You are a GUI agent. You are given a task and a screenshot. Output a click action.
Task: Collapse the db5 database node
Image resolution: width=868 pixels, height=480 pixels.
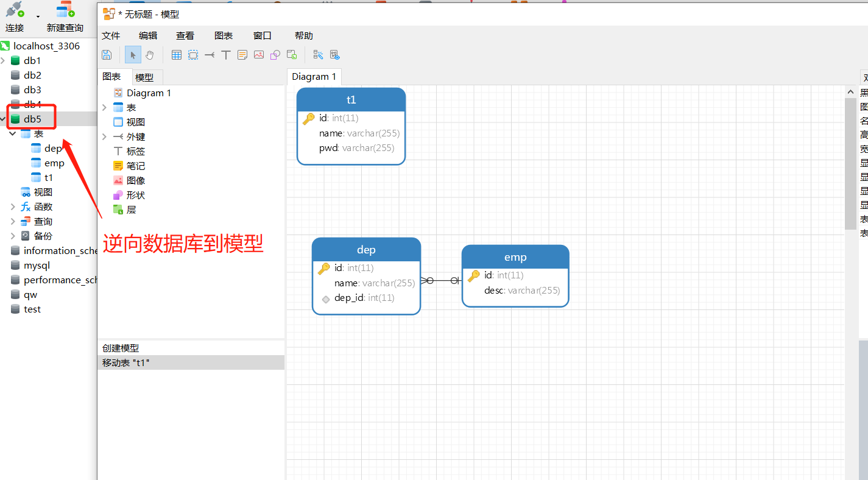point(3,119)
